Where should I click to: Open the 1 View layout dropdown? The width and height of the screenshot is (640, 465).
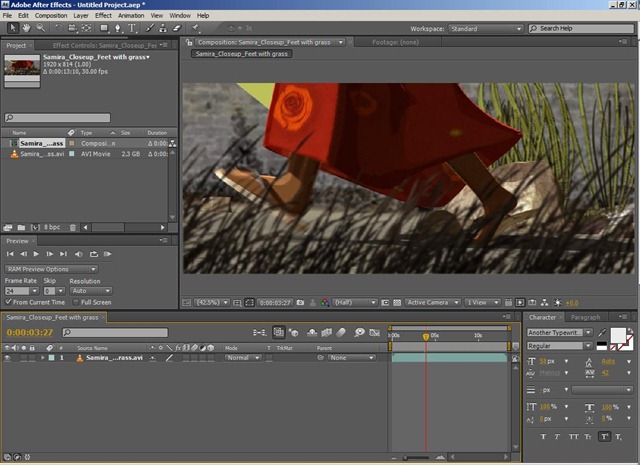pos(482,303)
